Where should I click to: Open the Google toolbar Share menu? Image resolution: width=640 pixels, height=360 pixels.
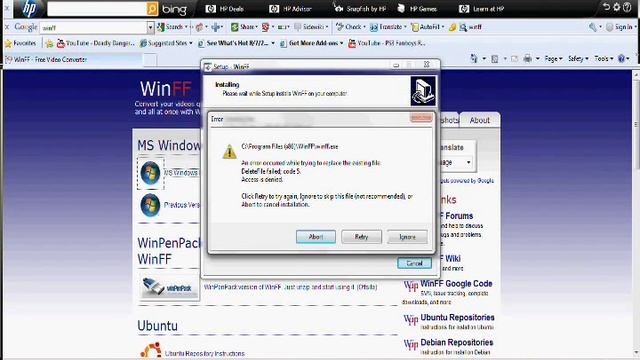244,27
